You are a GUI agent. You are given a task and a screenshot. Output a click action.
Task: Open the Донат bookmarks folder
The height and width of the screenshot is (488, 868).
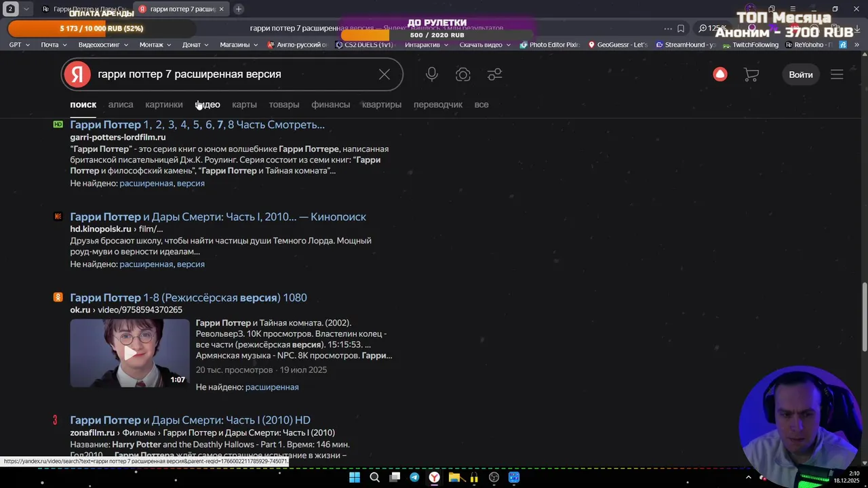(195, 45)
